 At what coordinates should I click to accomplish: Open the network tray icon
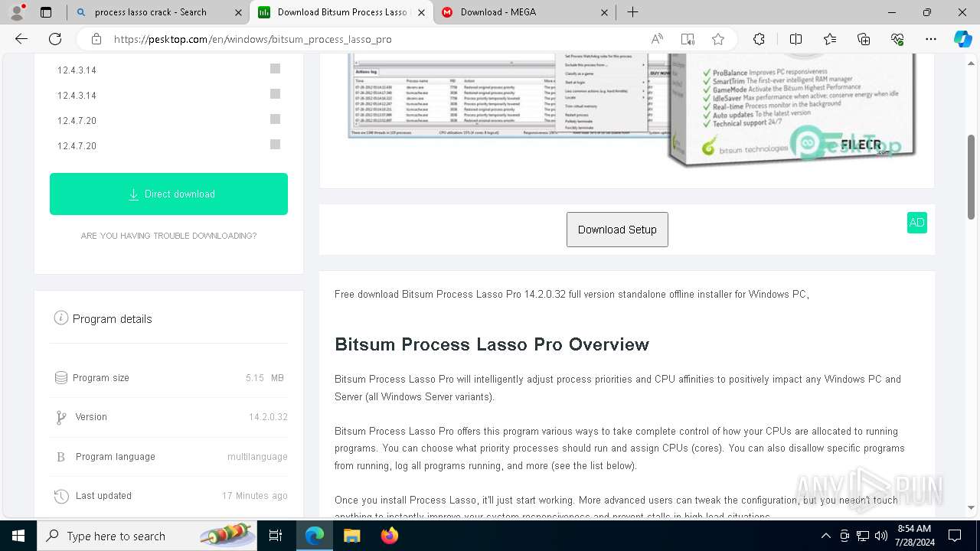[863, 536]
